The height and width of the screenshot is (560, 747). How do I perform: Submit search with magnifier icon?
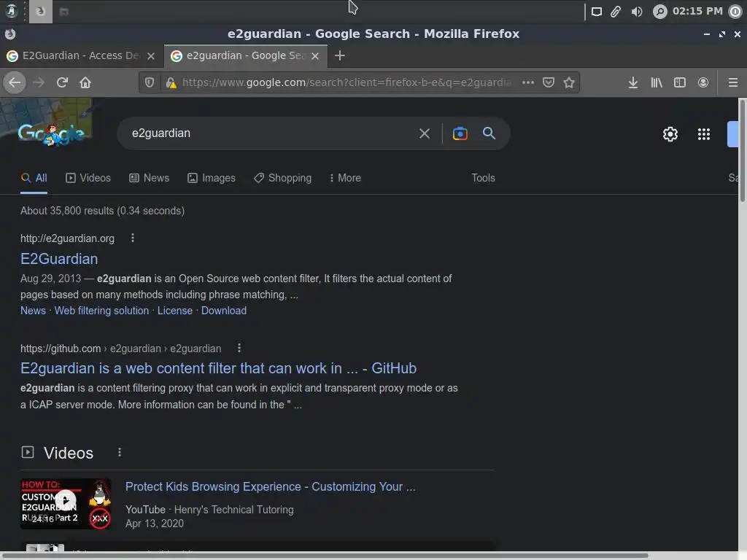pos(489,133)
